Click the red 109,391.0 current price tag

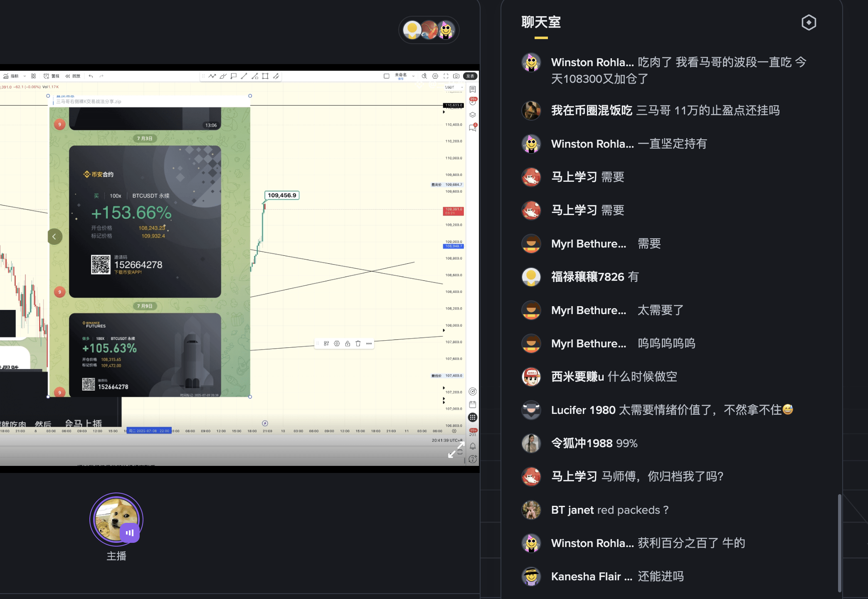point(454,211)
